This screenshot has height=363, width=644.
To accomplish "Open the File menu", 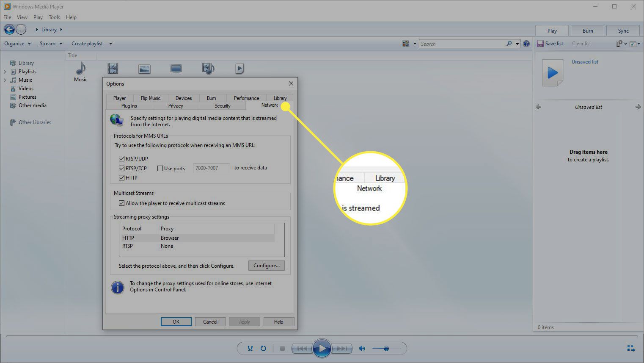I will [7, 17].
